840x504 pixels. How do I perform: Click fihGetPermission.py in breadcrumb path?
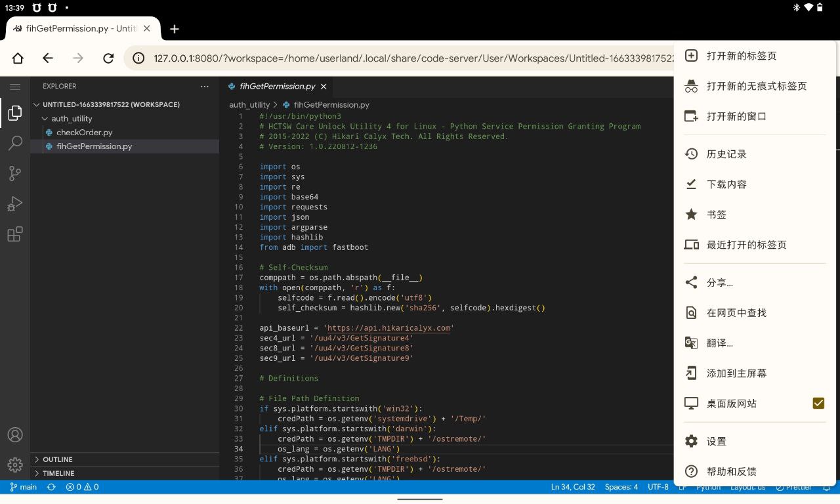[x=331, y=104]
